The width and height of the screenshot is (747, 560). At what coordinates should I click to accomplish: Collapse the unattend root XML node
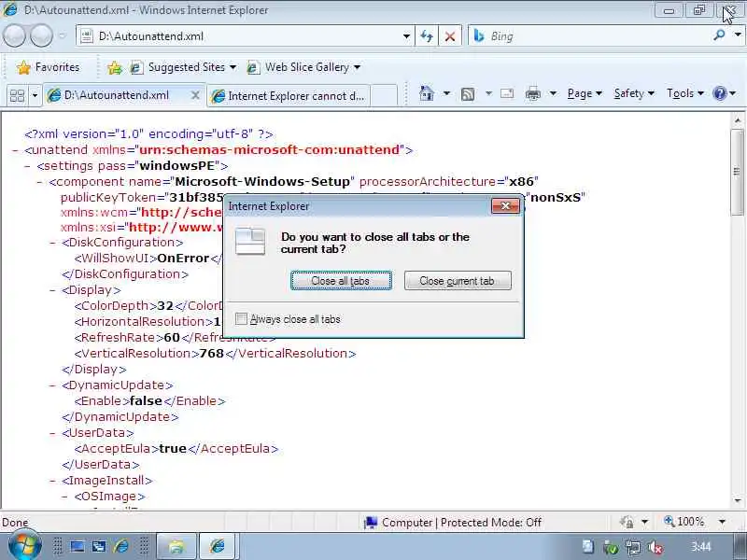(15, 150)
